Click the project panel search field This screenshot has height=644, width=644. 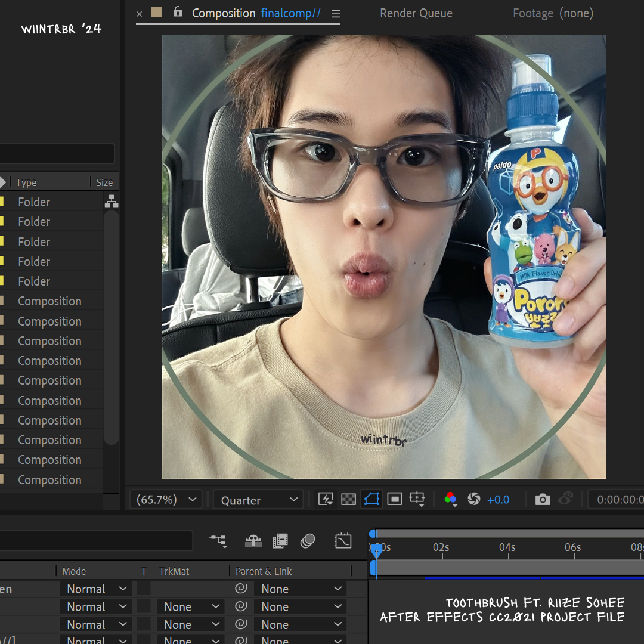pos(57,154)
